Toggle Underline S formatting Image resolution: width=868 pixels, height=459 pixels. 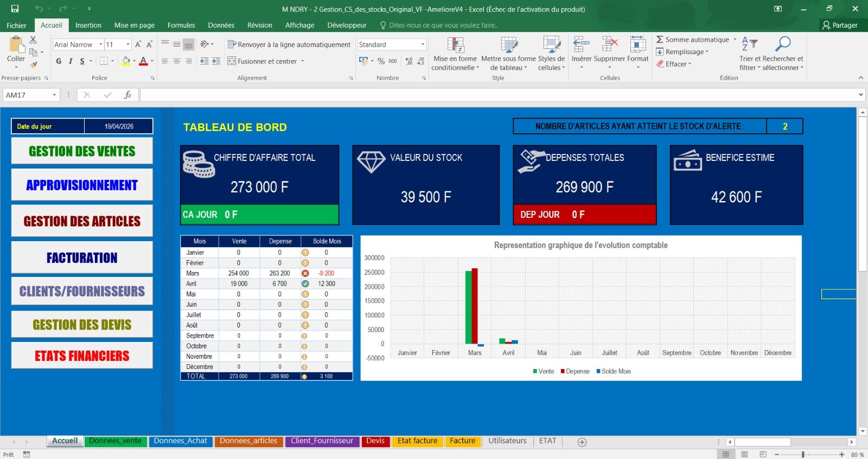82,61
